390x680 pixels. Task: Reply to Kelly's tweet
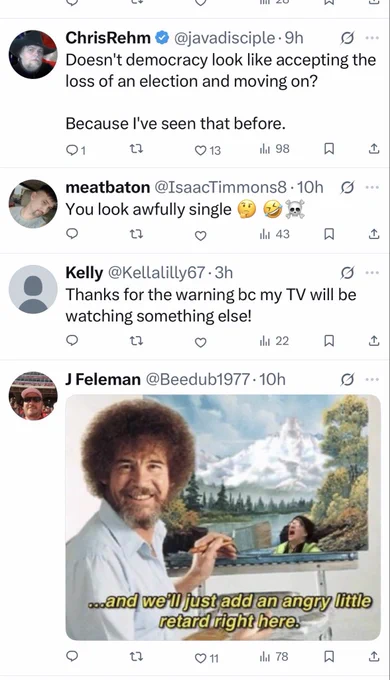click(x=72, y=341)
